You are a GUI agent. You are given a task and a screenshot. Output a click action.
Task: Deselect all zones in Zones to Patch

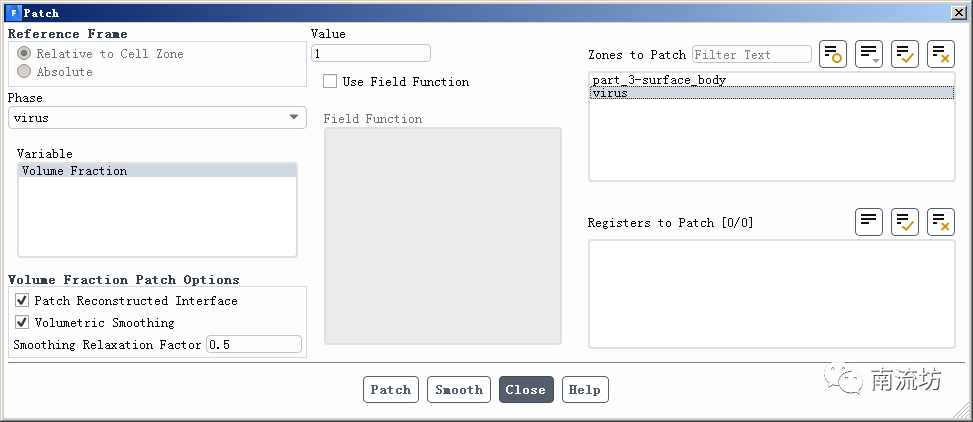point(941,54)
